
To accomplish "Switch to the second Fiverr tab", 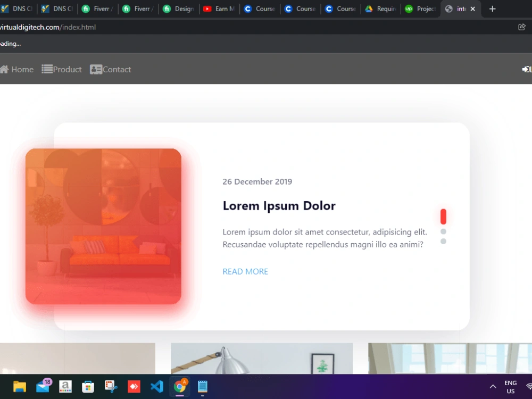I will tap(138, 9).
